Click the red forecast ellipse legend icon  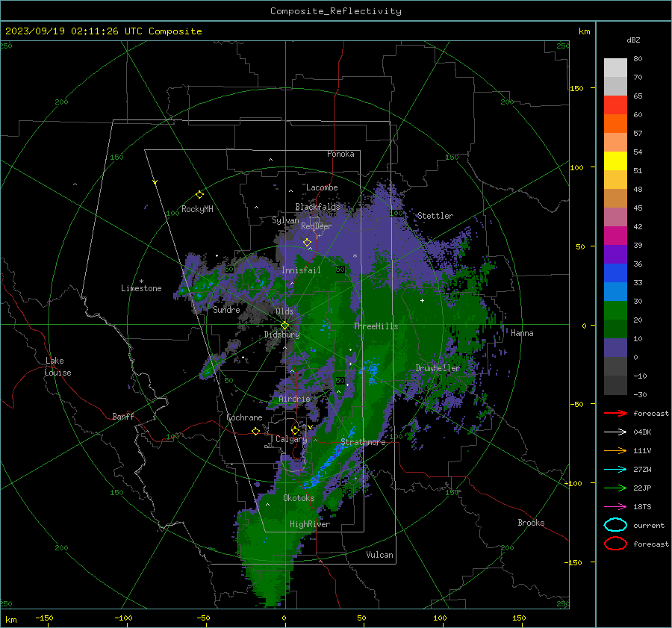pos(615,544)
